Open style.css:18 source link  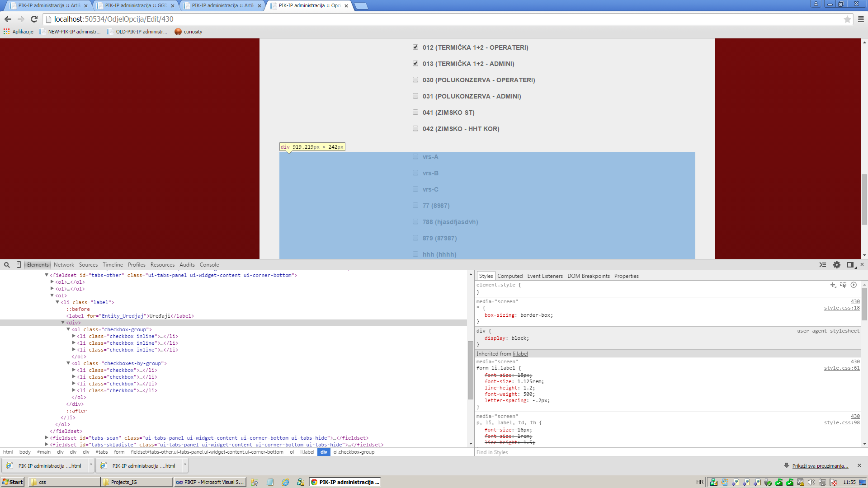(842, 308)
